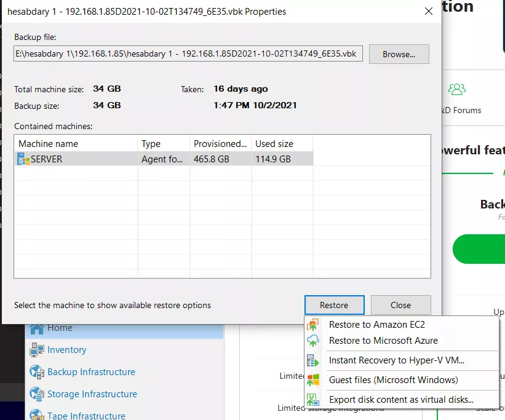Sort by Machine name column header
This screenshot has width=505, height=420.
coord(76,144)
